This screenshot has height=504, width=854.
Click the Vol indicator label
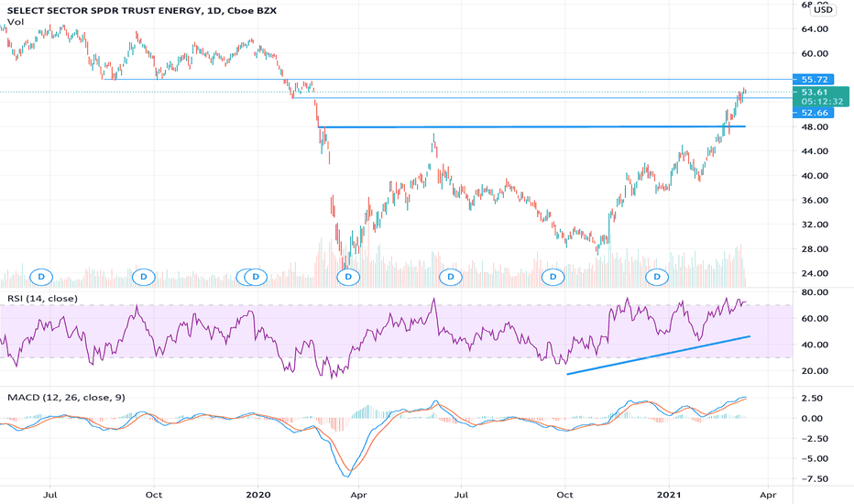click(x=16, y=22)
